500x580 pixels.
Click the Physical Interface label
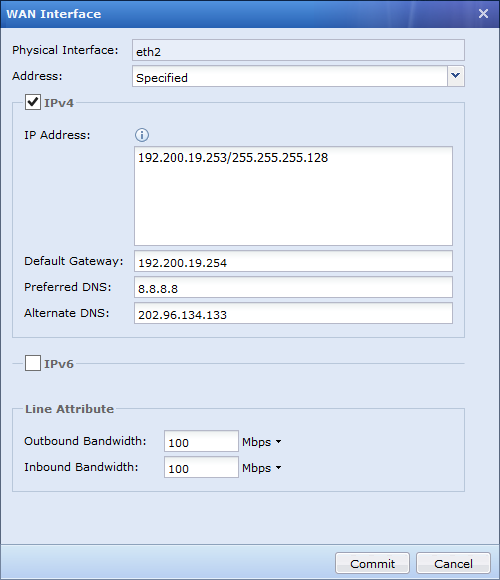65,50
